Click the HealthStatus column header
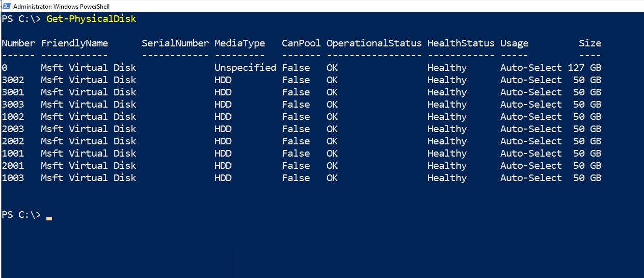This screenshot has width=644, height=278. tap(461, 43)
